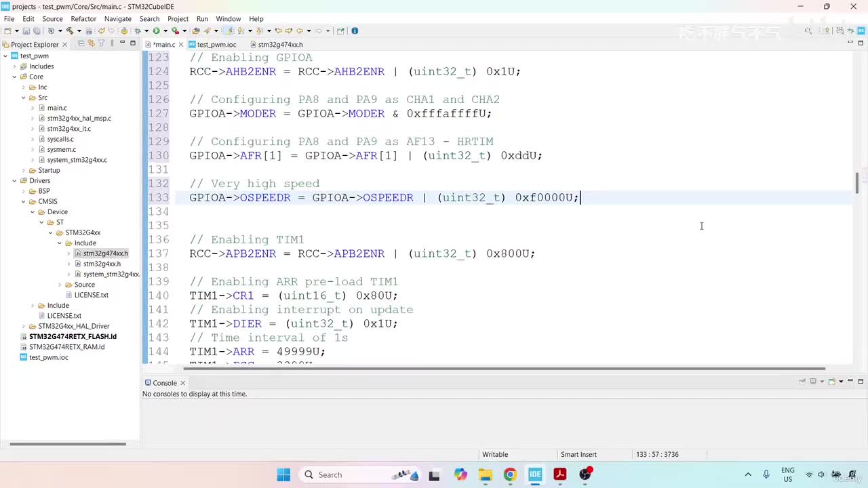Click the editor horizontal scrollbar
This screenshot has height=488, width=868.
504,369
